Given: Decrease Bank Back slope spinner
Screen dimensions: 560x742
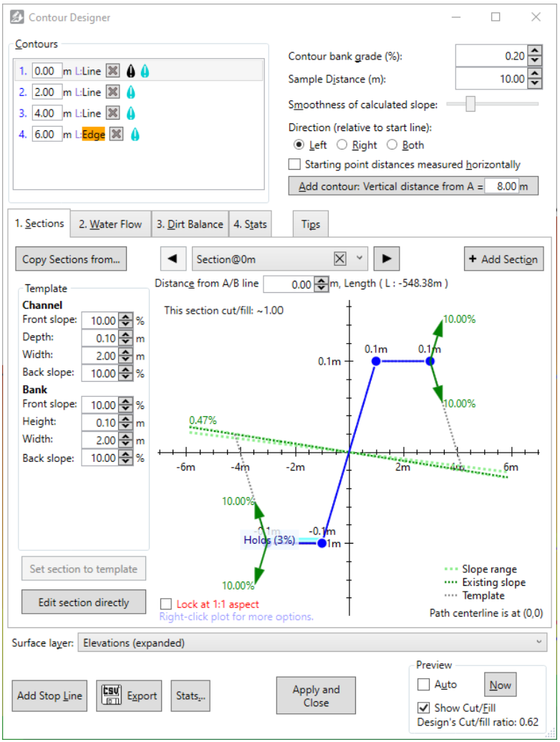Looking at the screenshot, I should (125, 461).
